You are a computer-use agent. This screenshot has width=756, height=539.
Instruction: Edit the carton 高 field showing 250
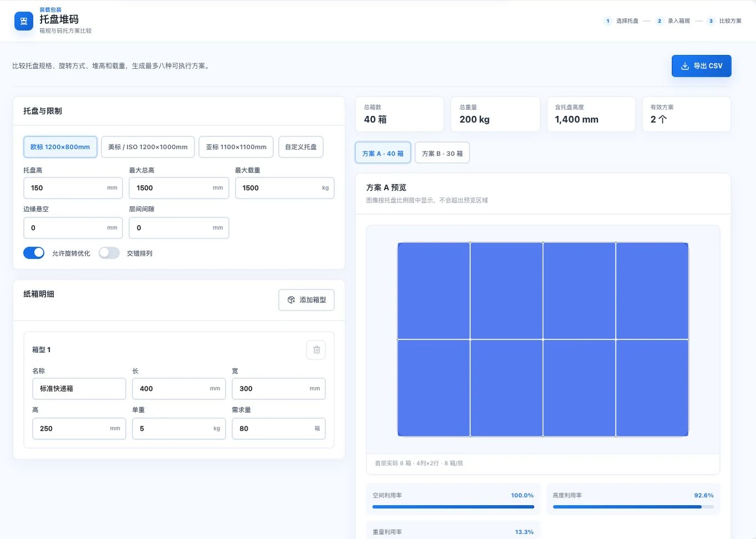click(x=79, y=429)
